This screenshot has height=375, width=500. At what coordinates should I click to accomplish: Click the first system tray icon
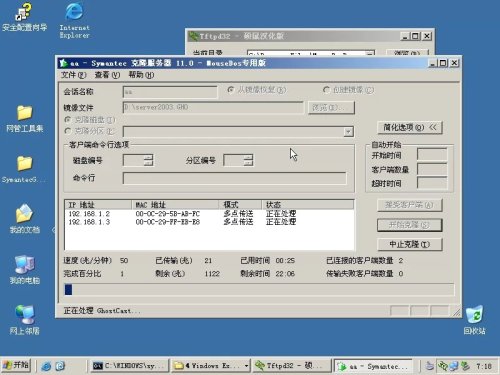[x=430, y=366]
